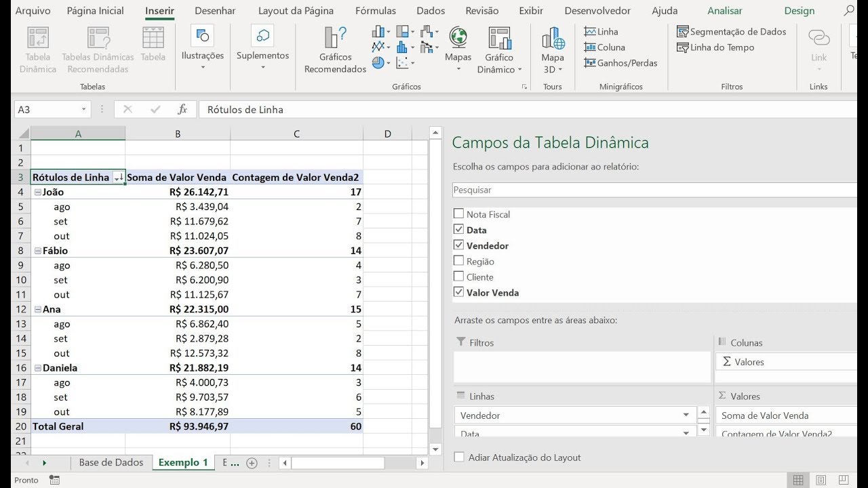The width and height of the screenshot is (868, 488).
Task: Open the Rótulos de Linha filter dropdown
Action: pyautogui.click(x=119, y=178)
